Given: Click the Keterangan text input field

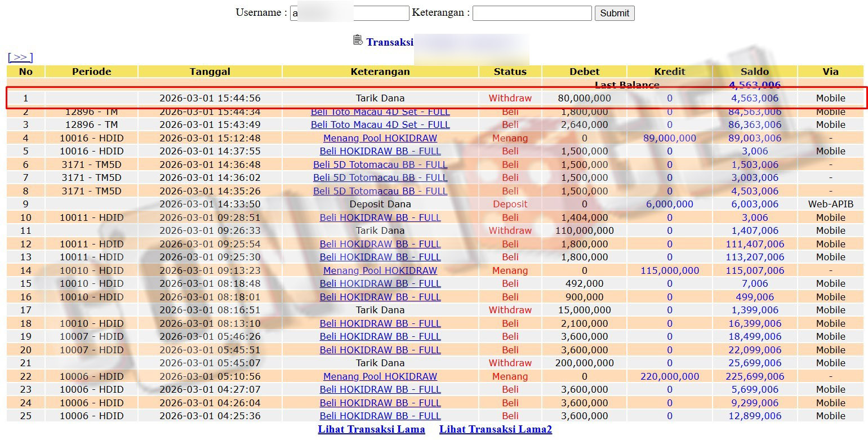Looking at the screenshot, I should point(532,13).
